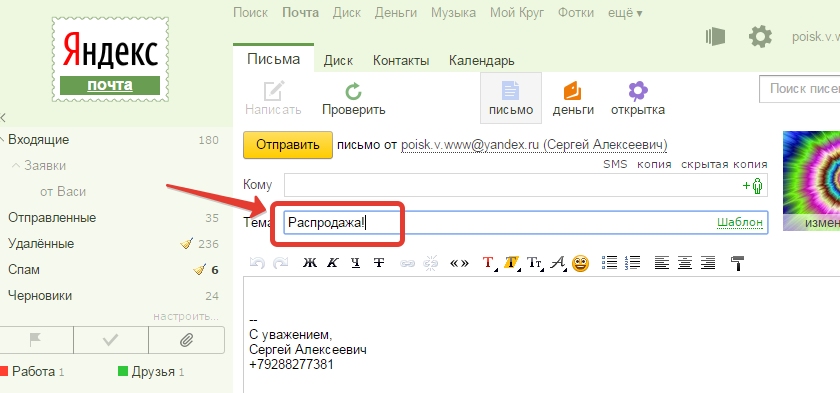Open text color dropdown
This screenshot has width=840, height=393.
489,263
